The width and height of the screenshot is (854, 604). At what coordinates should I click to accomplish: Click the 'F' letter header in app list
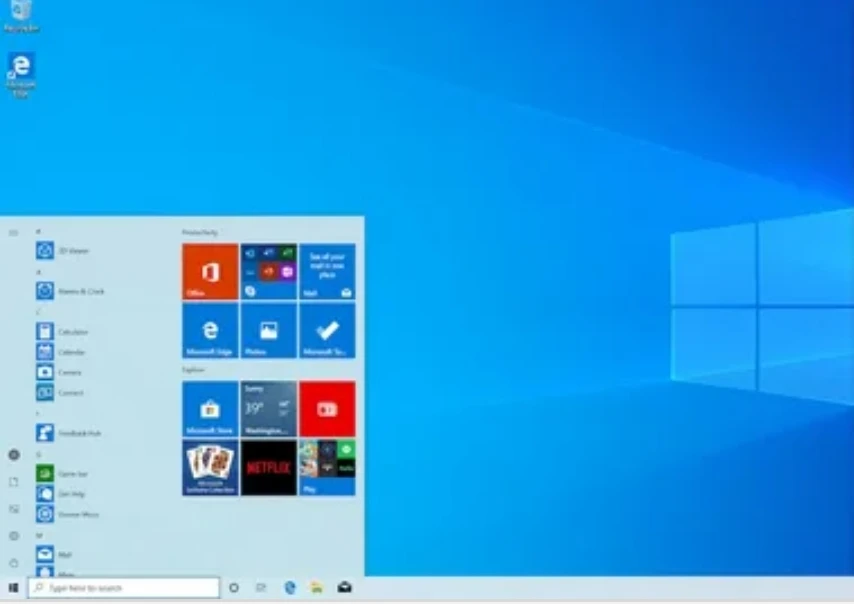click(x=38, y=414)
